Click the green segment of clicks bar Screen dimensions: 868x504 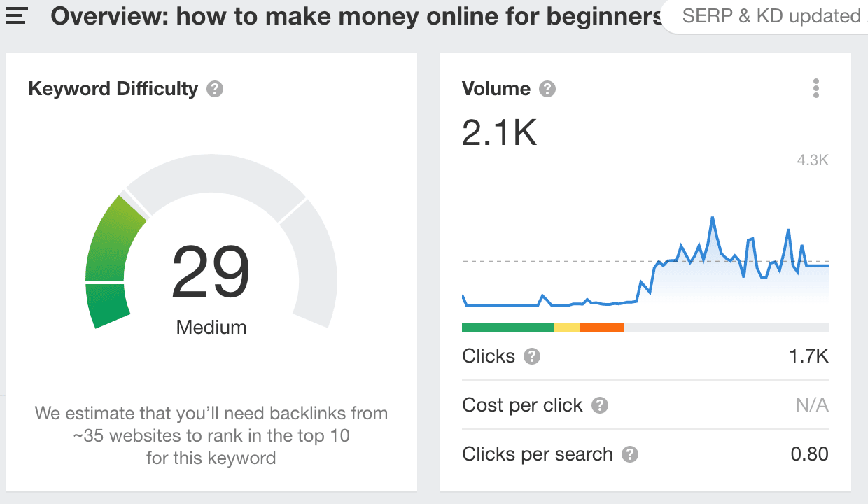[507, 327]
